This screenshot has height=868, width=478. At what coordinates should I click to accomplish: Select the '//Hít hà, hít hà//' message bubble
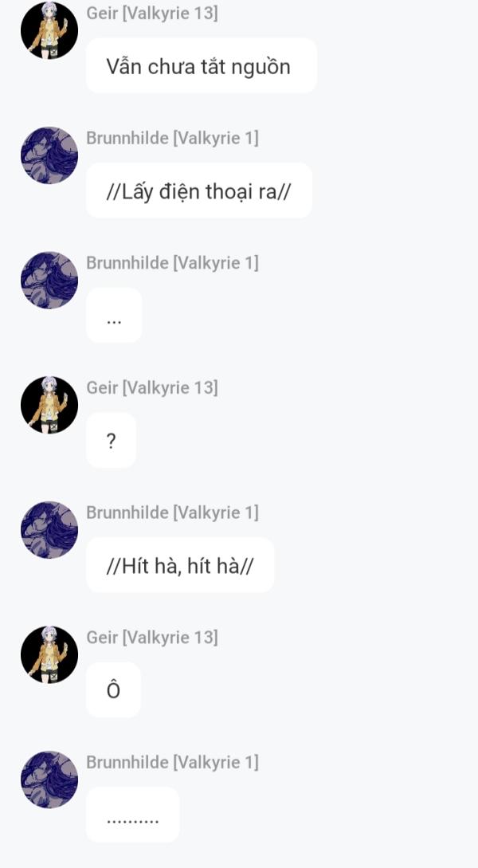point(180,565)
